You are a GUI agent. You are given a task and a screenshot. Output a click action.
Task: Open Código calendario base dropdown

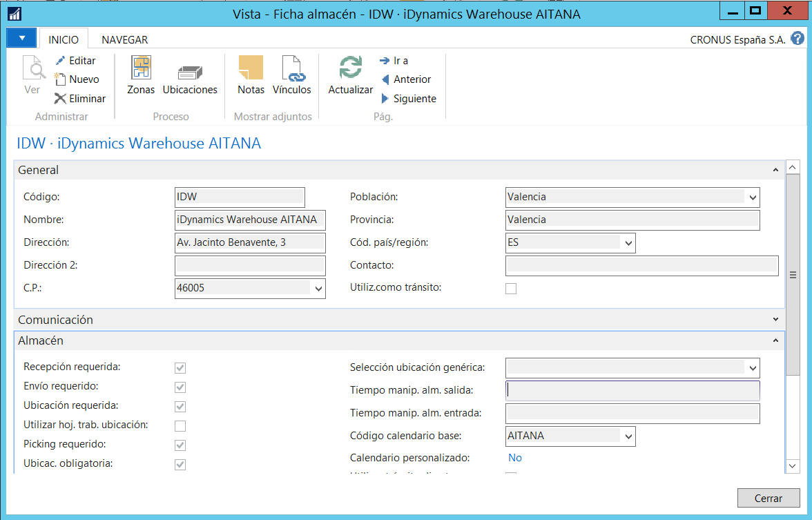(628, 436)
